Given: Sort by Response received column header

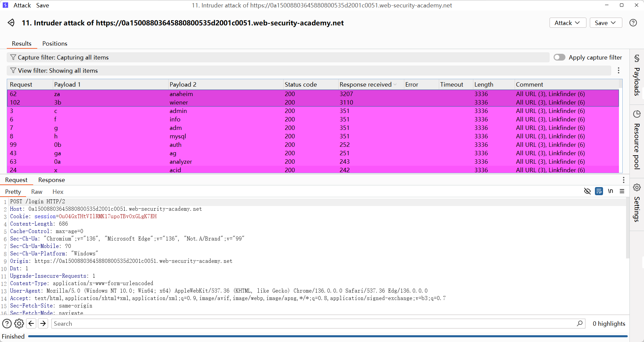Looking at the screenshot, I should (x=365, y=85).
